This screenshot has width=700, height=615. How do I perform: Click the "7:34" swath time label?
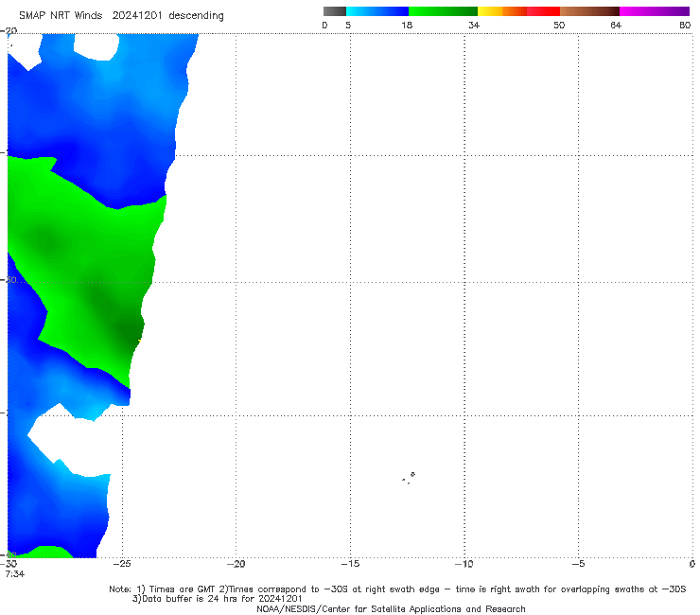coord(15,573)
